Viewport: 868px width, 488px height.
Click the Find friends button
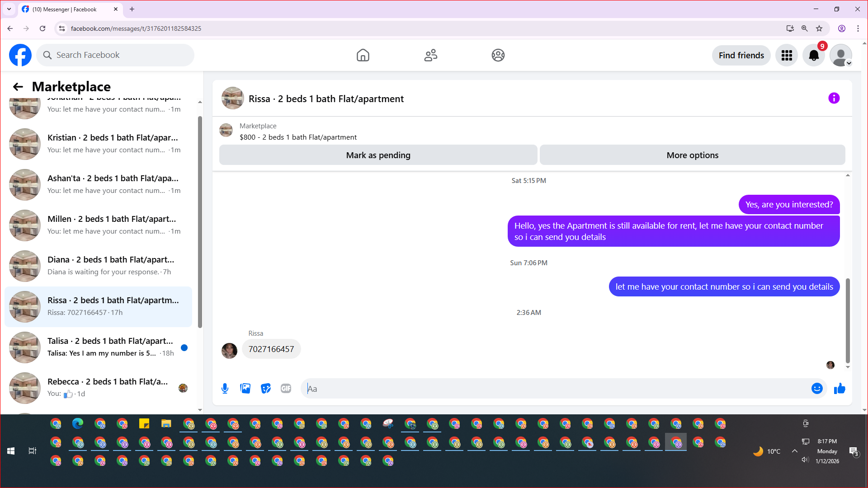click(x=741, y=56)
